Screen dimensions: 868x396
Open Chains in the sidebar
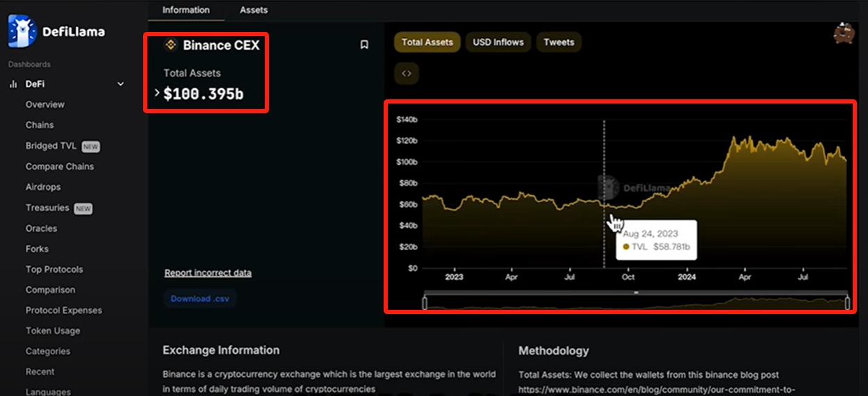click(40, 125)
